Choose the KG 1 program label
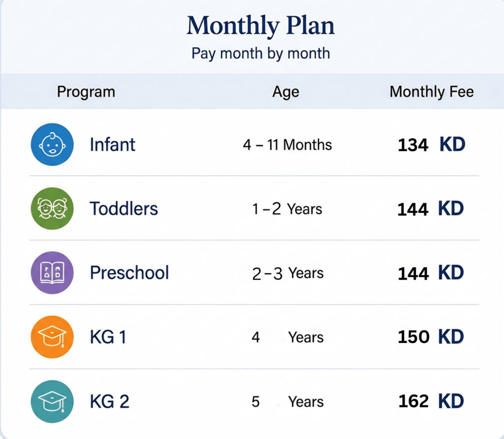The height and width of the screenshot is (439, 504). click(108, 337)
